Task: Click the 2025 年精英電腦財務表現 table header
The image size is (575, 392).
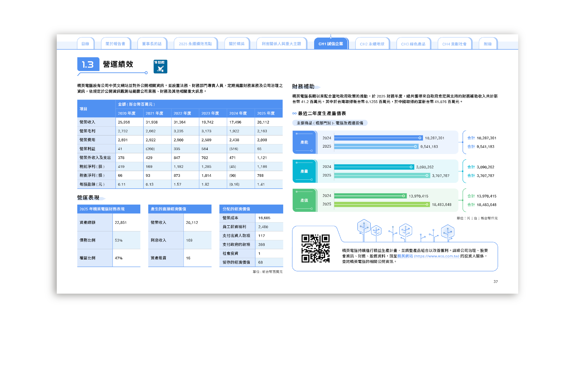Action: tap(109, 209)
